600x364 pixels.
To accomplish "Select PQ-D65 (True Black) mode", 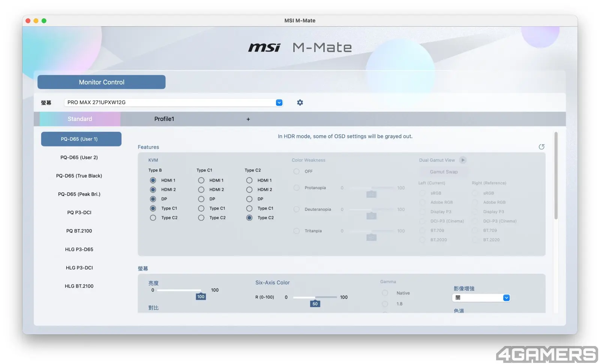I will tap(79, 176).
